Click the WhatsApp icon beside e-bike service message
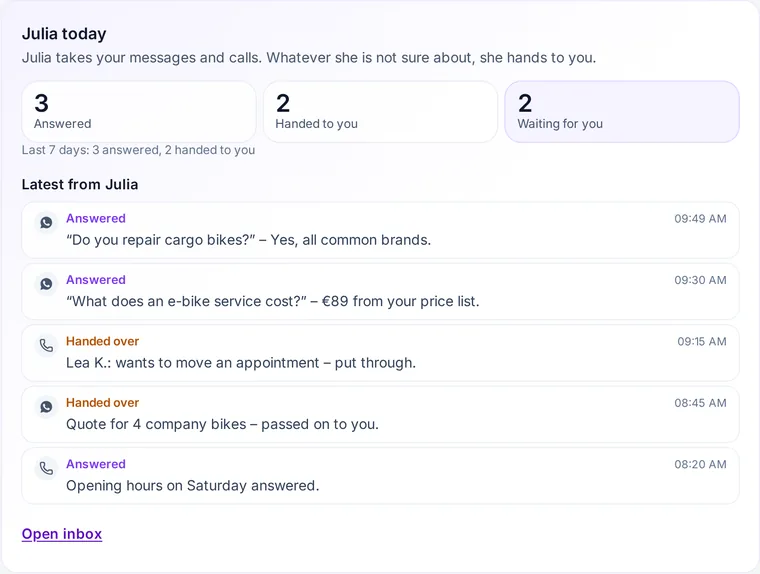Screen dimensions: 760x574 [46, 284]
